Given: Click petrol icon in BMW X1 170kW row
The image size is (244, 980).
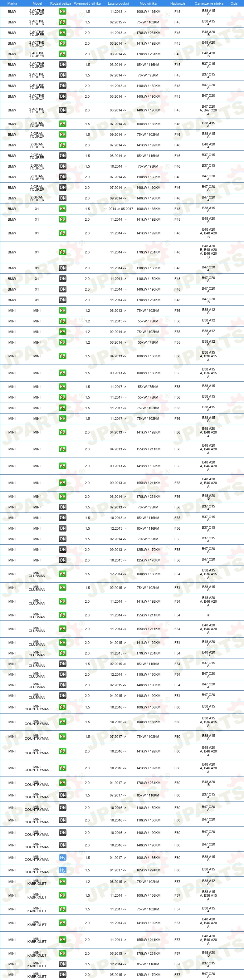Looking at the screenshot, I should [x=63, y=252].
